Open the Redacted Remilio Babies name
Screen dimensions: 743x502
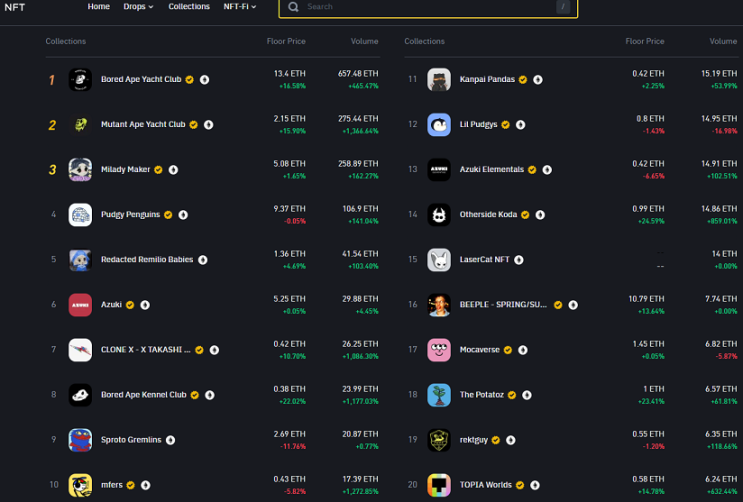[x=147, y=259]
